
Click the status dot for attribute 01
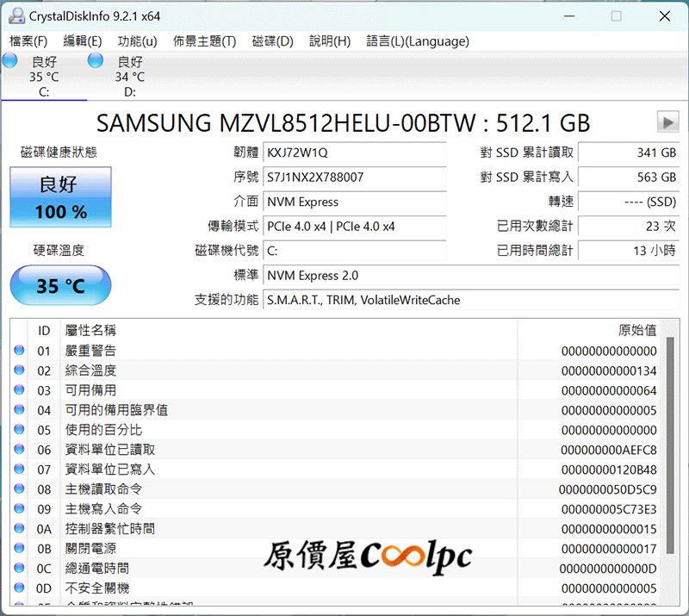point(19,350)
